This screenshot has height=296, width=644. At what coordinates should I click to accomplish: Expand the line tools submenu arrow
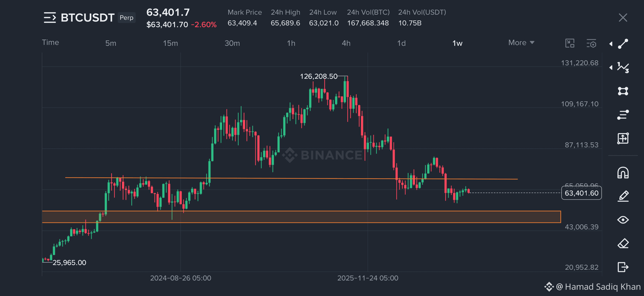click(x=611, y=44)
